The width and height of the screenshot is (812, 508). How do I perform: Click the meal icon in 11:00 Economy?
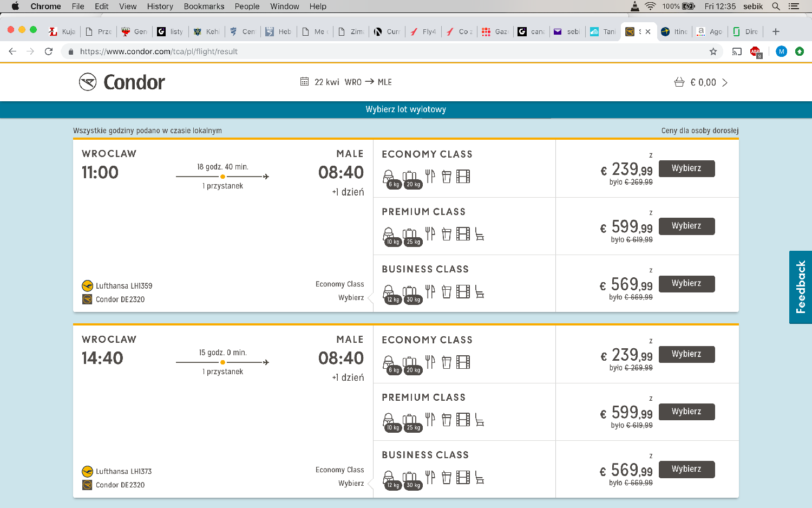[x=430, y=176]
